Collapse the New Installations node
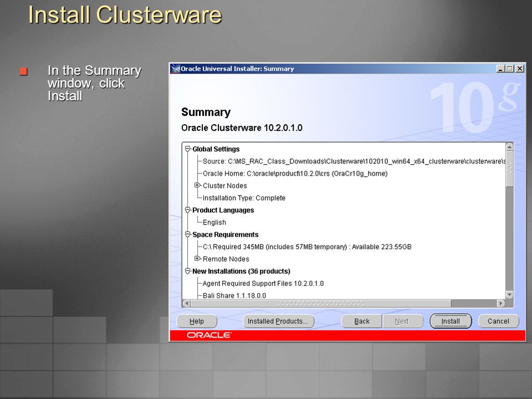 [x=188, y=271]
